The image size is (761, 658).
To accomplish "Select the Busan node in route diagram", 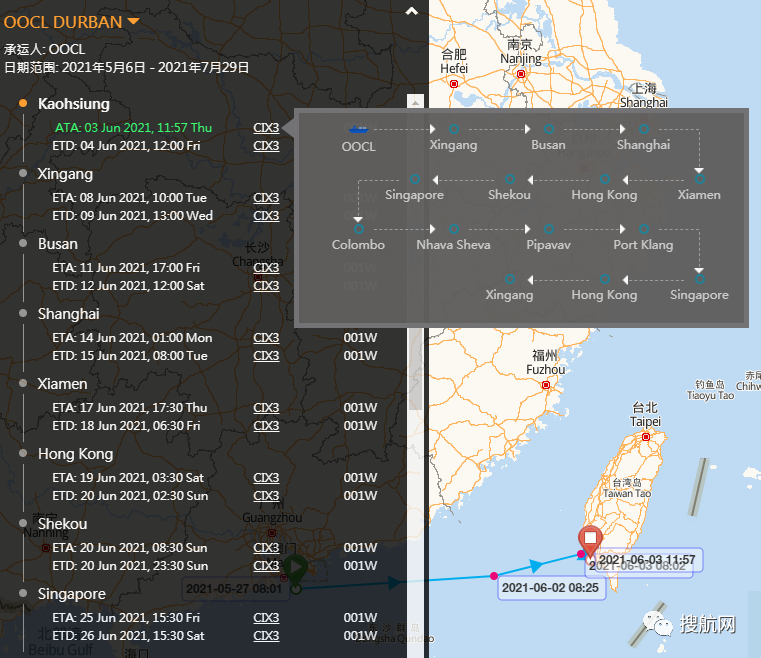I will click(x=548, y=129).
